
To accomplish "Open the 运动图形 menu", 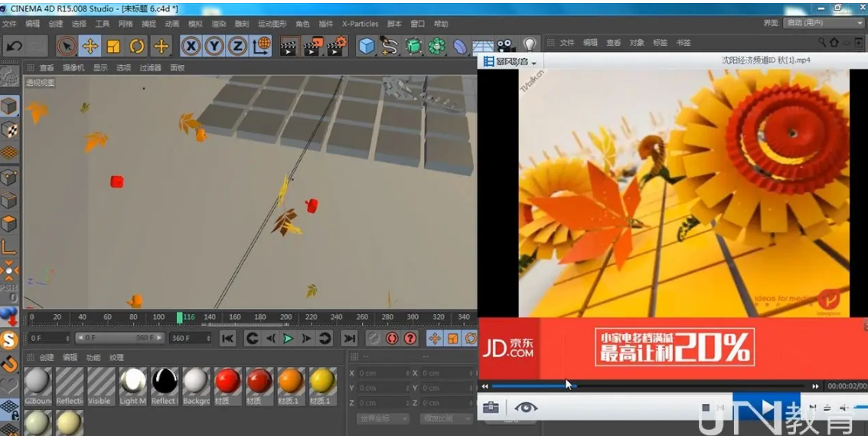I will point(272,24).
